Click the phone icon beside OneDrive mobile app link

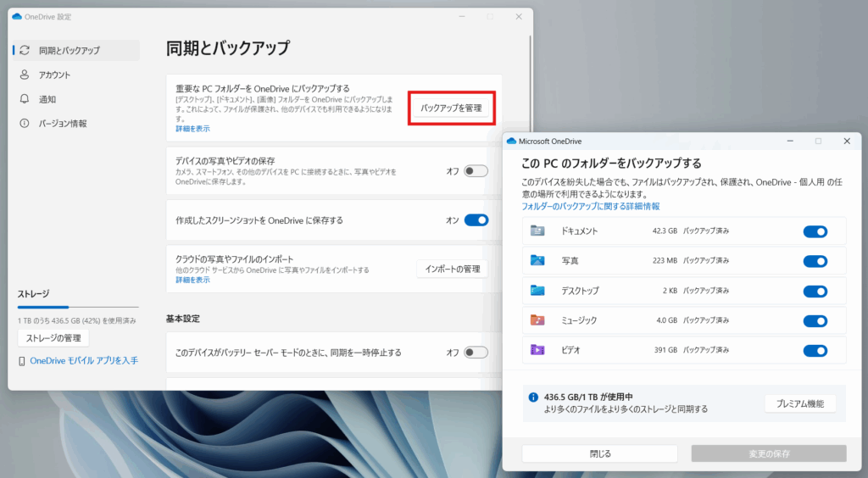click(x=22, y=361)
